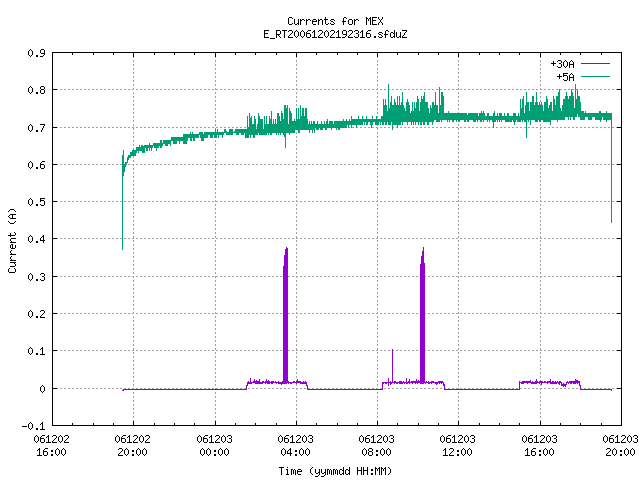
Task: Click the '061203 04:00' x-axis label
Action: [x=296, y=445]
